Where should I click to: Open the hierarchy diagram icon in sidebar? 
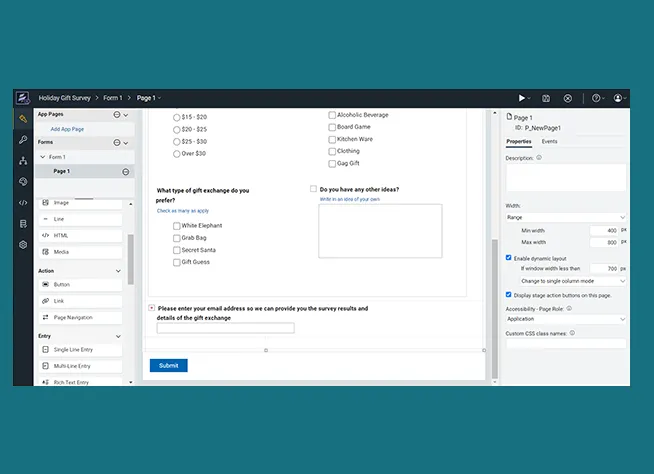tap(22, 161)
